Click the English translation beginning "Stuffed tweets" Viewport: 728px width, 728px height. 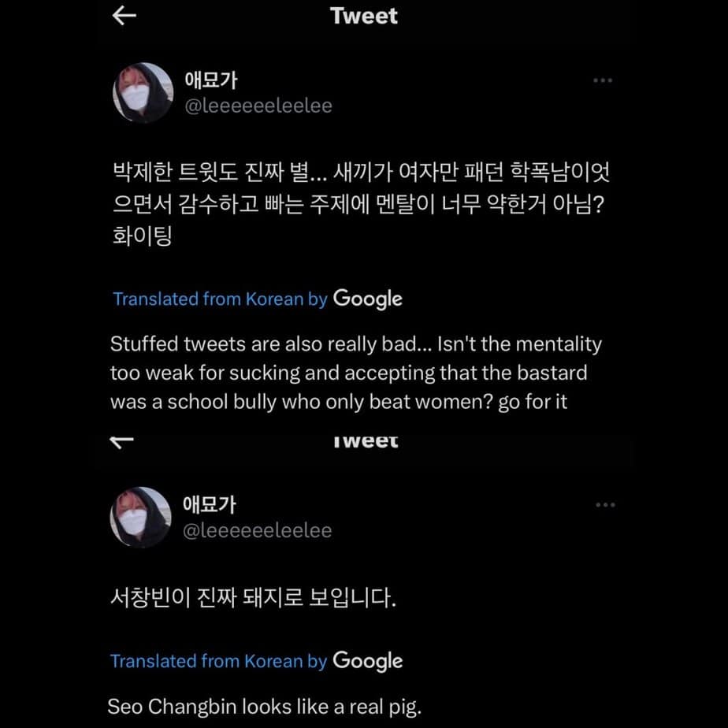(x=355, y=373)
